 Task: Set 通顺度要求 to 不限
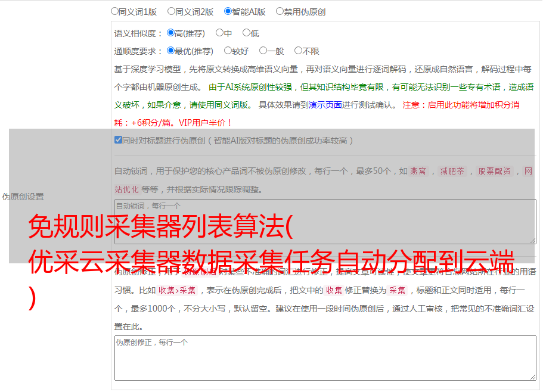coord(298,51)
